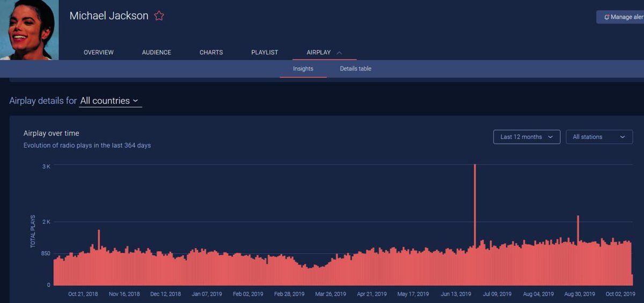Click the Jan 07, 2019 date label
The height and width of the screenshot is (303, 644).
pyautogui.click(x=207, y=294)
